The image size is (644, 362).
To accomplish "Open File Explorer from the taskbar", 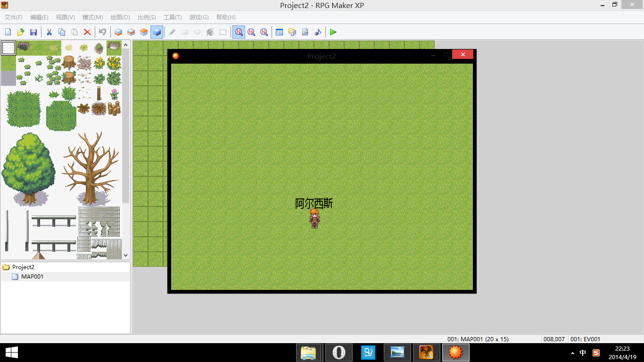I will click(x=308, y=353).
